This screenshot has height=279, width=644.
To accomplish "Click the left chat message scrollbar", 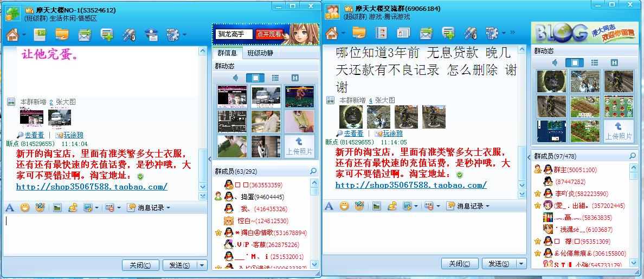I will tap(203, 118).
